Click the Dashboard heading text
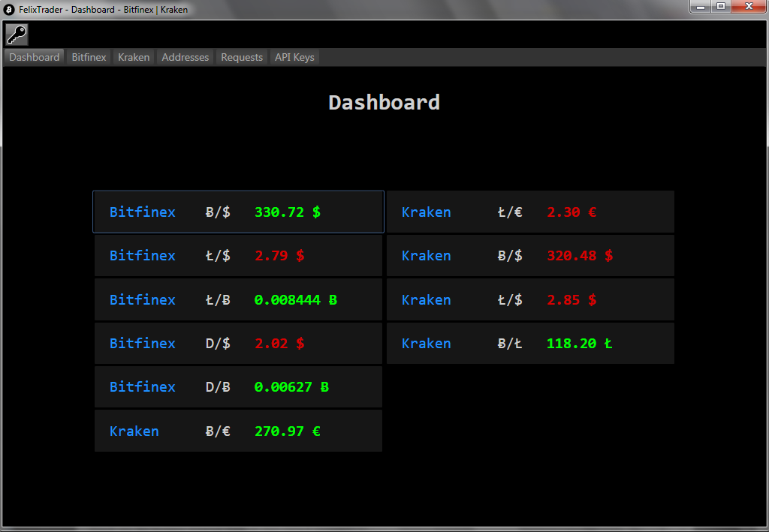Viewport: 769px width, 532px height. pyautogui.click(x=384, y=102)
